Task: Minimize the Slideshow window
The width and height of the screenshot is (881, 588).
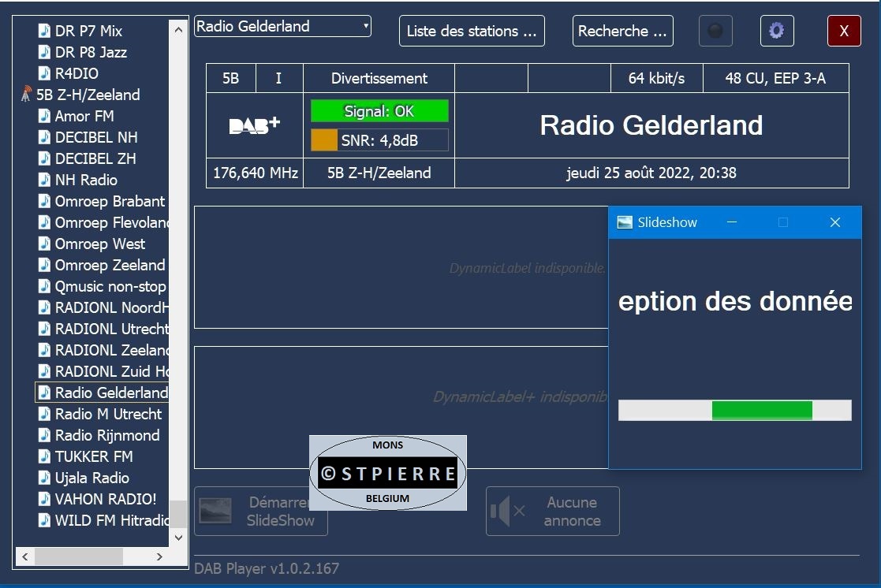Action: pyautogui.click(x=732, y=222)
